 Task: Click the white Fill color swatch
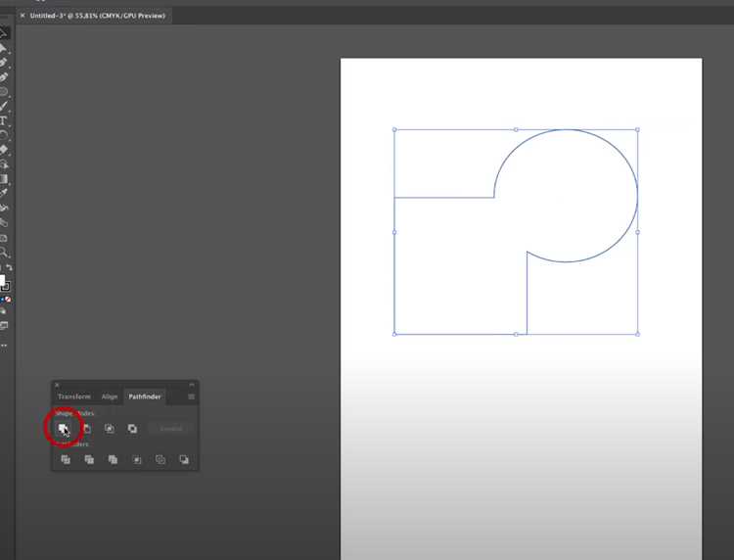click(x=2, y=280)
